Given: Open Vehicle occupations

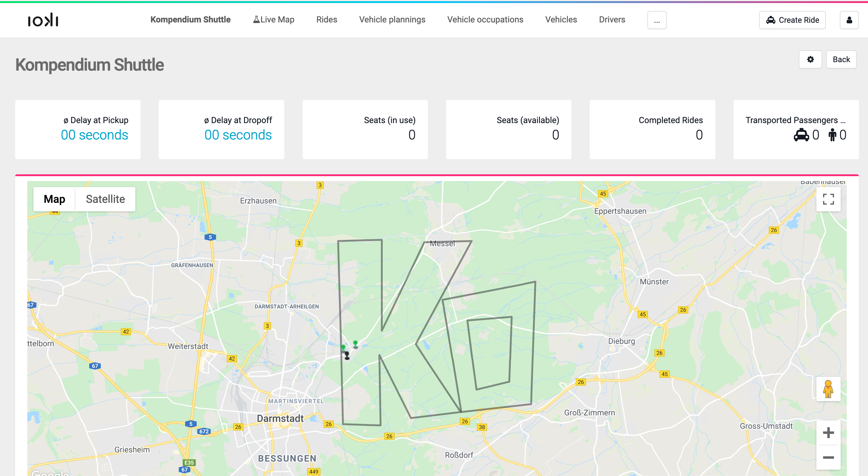Looking at the screenshot, I should [x=485, y=19].
